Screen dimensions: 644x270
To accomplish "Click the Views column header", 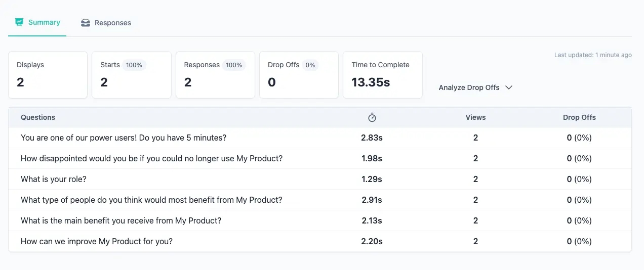I will 475,117.
